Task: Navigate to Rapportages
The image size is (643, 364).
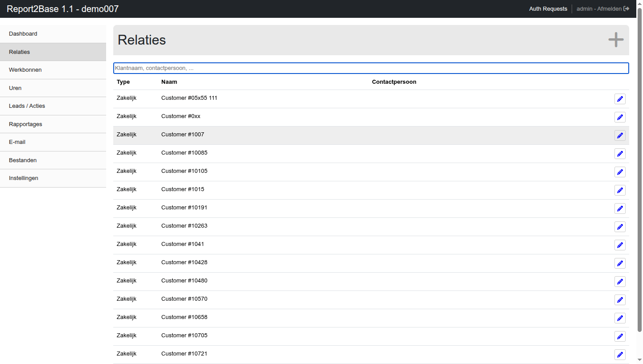Action: pyautogui.click(x=25, y=124)
